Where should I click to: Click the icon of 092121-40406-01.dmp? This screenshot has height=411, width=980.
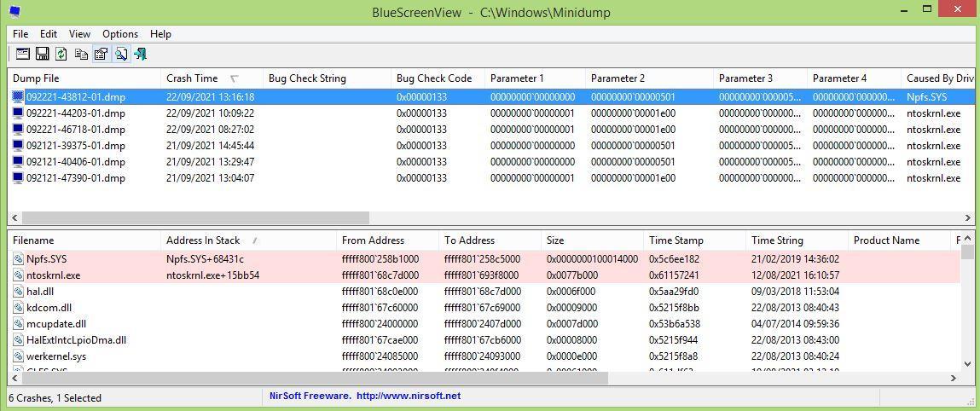[18, 162]
